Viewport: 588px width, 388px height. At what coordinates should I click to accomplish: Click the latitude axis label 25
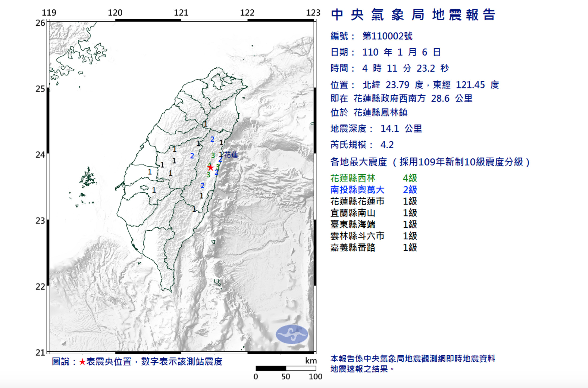point(40,89)
